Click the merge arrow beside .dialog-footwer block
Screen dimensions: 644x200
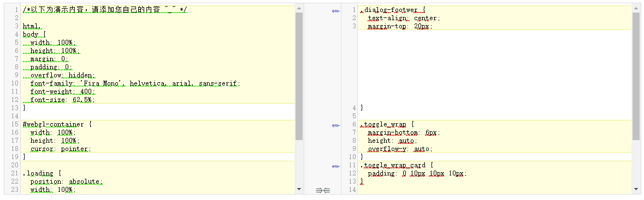pyautogui.click(x=336, y=11)
